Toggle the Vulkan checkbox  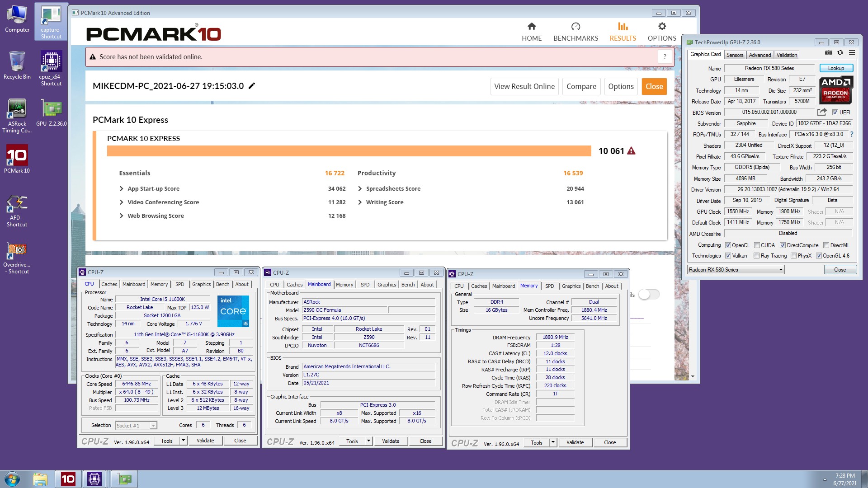(x=728, y=256)
